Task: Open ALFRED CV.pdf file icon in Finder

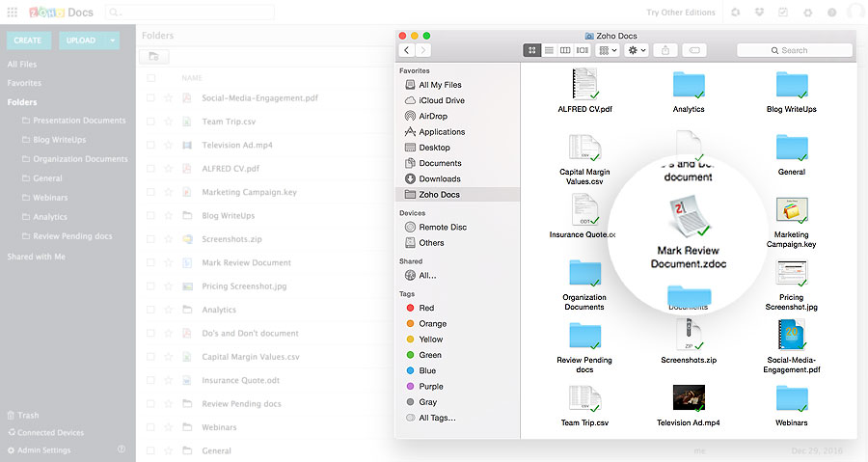Action: click(x=585, y=84)
